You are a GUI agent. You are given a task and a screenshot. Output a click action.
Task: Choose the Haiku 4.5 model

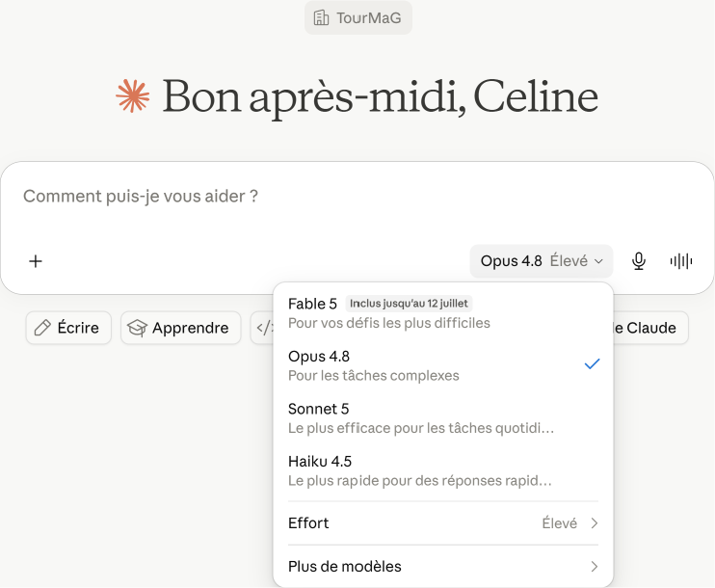[x=443, y=470]
